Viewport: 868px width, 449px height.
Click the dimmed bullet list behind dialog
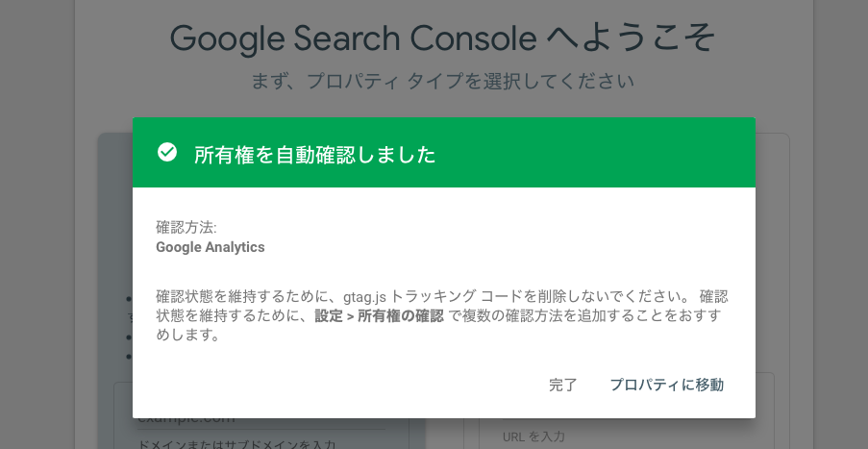point(128,327)
